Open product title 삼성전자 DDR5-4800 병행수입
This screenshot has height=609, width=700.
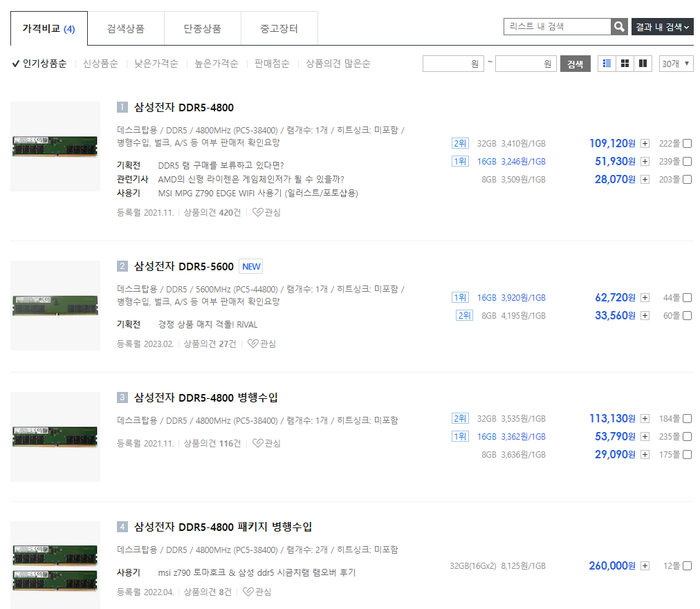coord(206,397)
